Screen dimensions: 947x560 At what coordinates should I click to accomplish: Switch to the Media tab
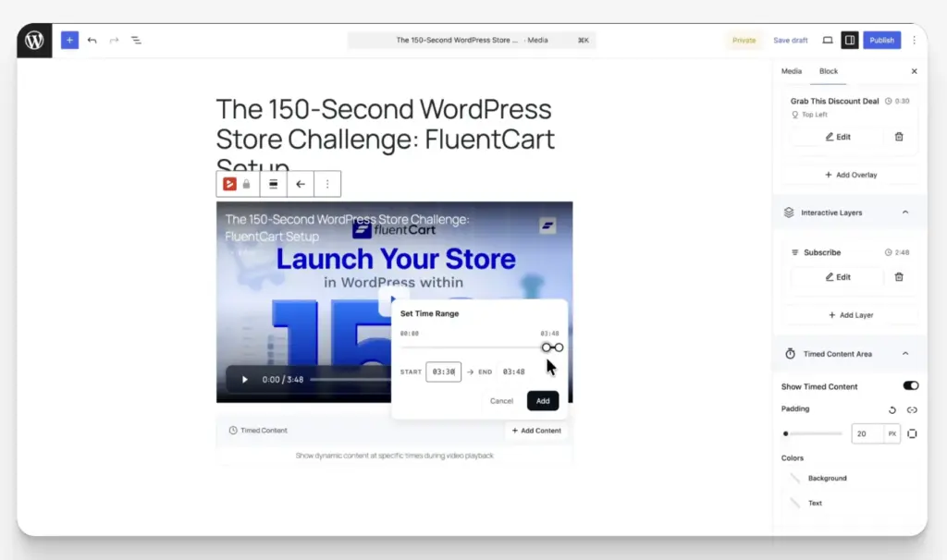(792, 71)
